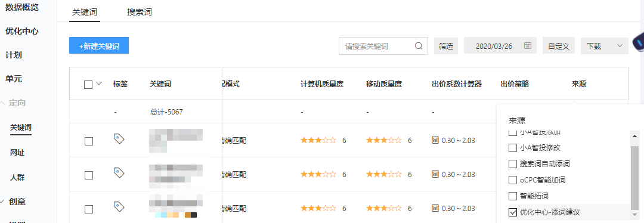The height and width of the screenshot is (223, 644).
Task: Click the tag icon in second keyword row
Action: point(119,173)
